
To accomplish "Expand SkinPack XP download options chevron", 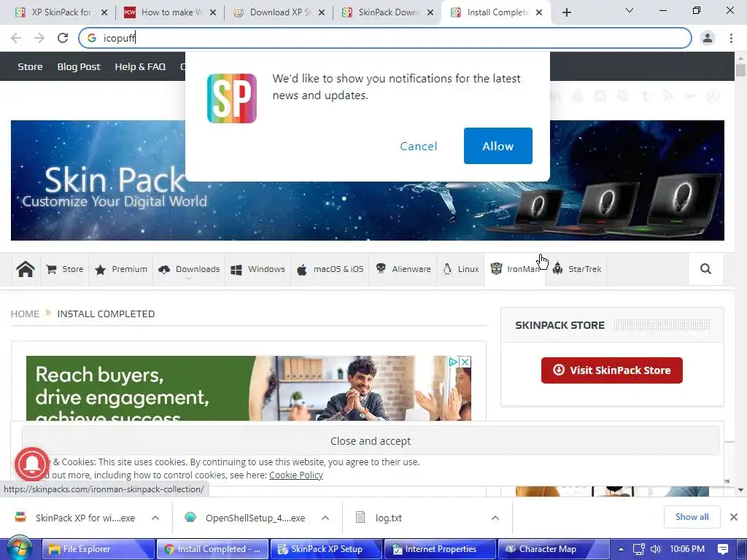I will (155, 518).
